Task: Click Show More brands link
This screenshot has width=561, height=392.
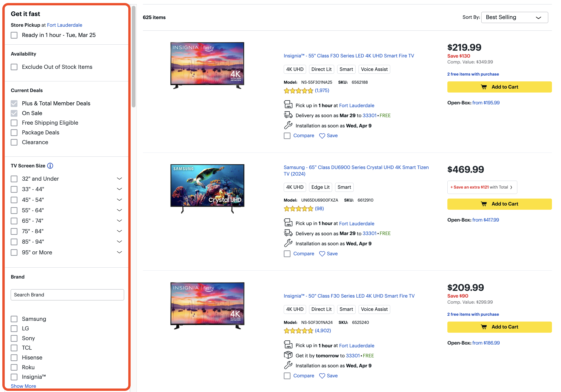Action: (23, 386)
